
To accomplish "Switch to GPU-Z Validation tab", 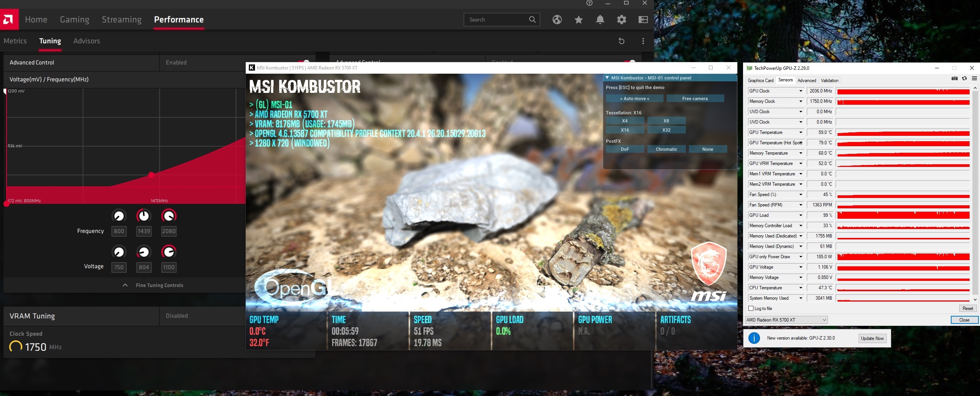I will tap(829, 81).
